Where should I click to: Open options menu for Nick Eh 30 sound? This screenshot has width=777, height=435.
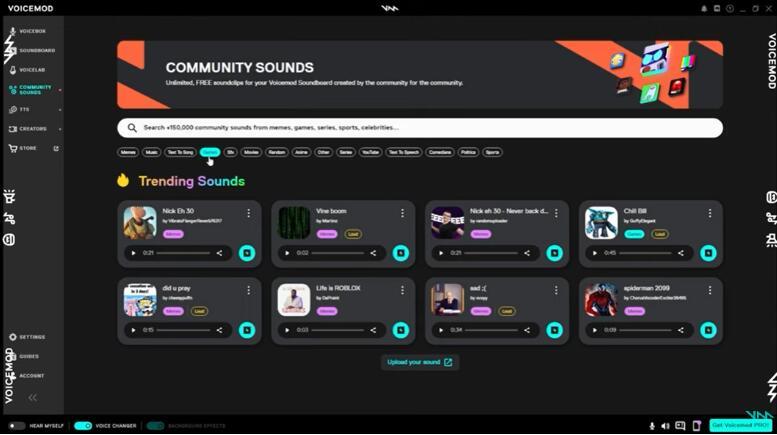pos(249,213)
